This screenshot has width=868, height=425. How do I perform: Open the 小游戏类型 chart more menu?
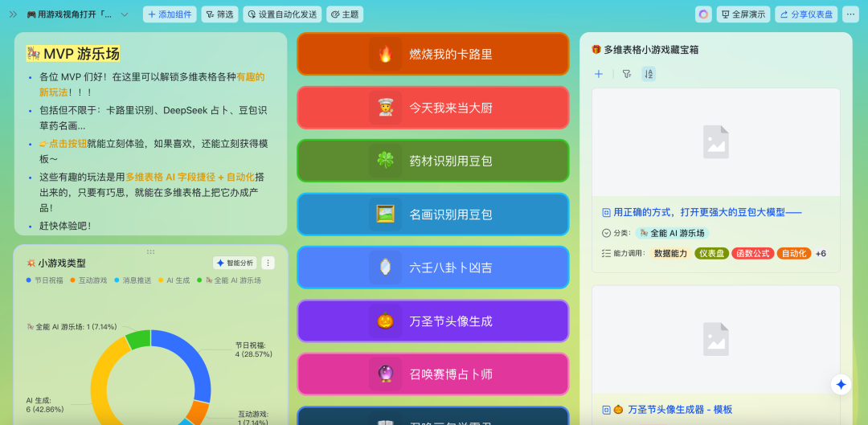pyautogui.click(x=268, y=263)
